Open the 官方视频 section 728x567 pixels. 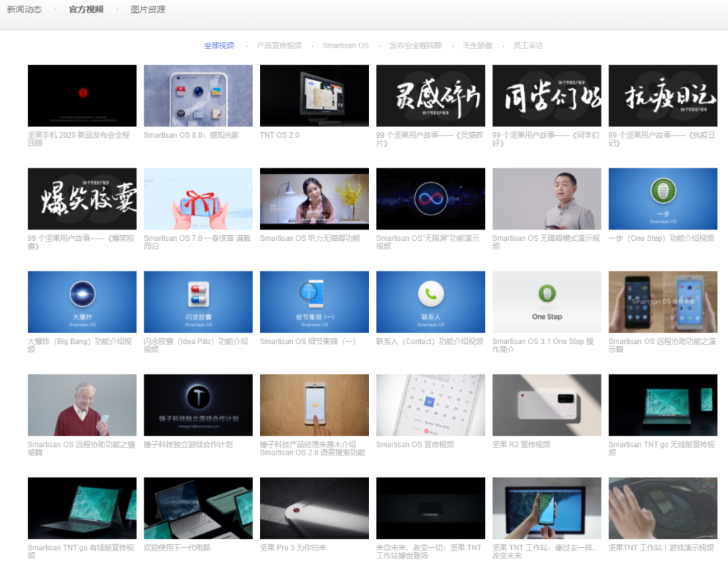[86, 9]
